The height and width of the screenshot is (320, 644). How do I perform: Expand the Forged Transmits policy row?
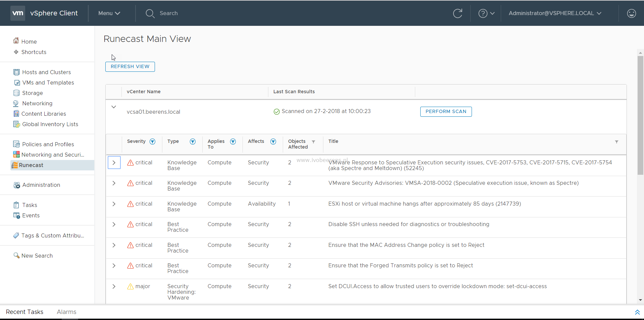point(114,266)
